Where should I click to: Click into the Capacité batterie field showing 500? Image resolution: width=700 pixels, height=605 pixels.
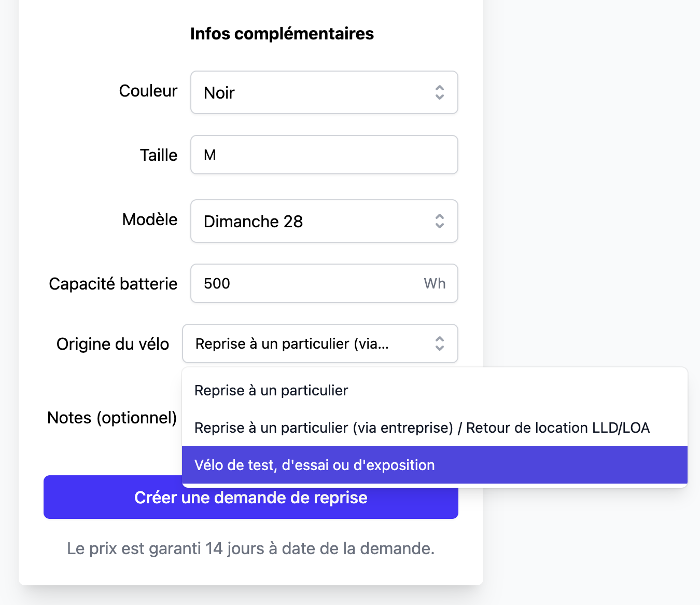coord(306,283)
